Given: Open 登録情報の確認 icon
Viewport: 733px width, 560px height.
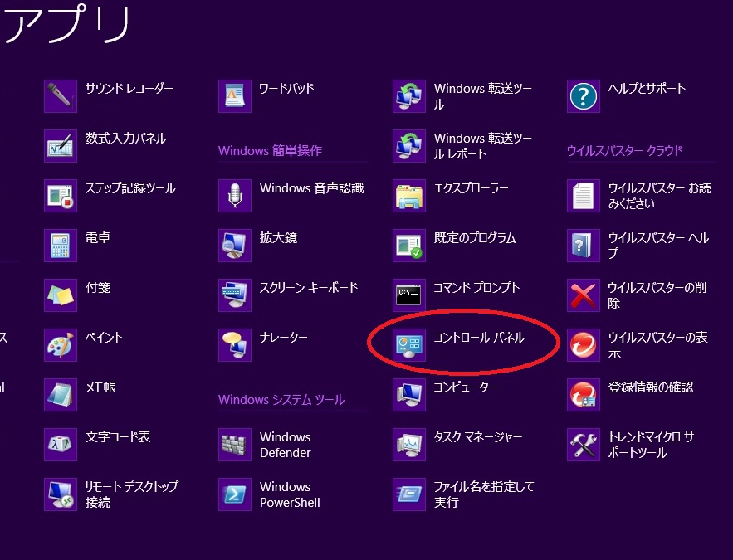Looking at the screenshot, I should (x=584, y=395).
